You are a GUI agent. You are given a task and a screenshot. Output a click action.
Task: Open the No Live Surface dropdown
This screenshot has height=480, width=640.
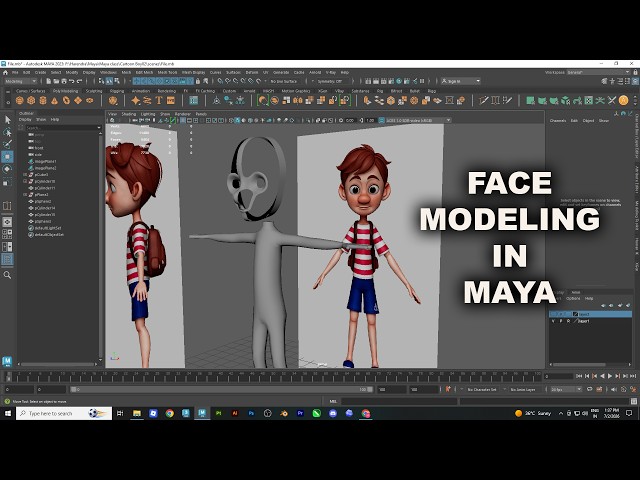(x=287, y=81)
